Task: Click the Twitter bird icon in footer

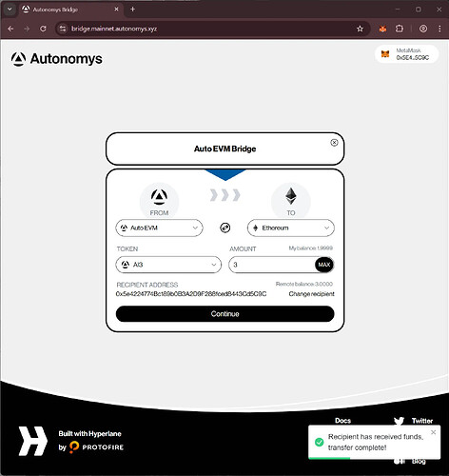Action: point(399,421)
